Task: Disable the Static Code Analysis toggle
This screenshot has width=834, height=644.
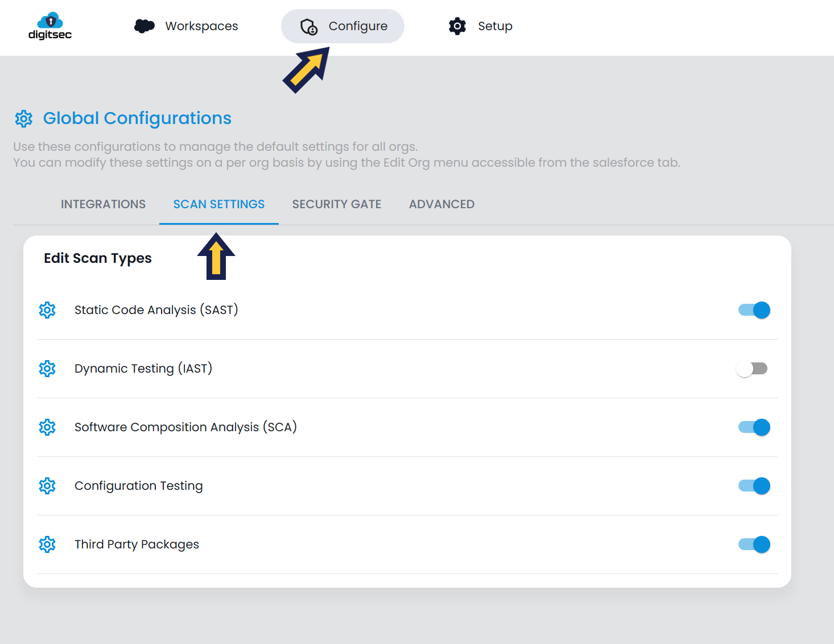Action: 754,310
